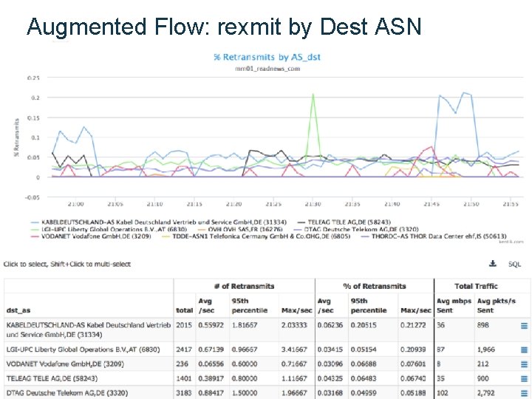Click the # of Retransmits group header
The width and height of the screenshot is (532, 399).
(244, 287)
